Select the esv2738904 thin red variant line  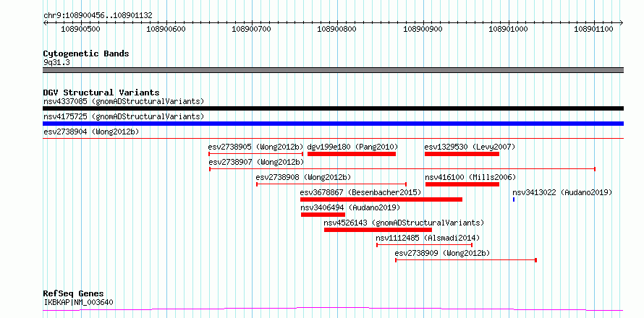(x=333, y=139)
